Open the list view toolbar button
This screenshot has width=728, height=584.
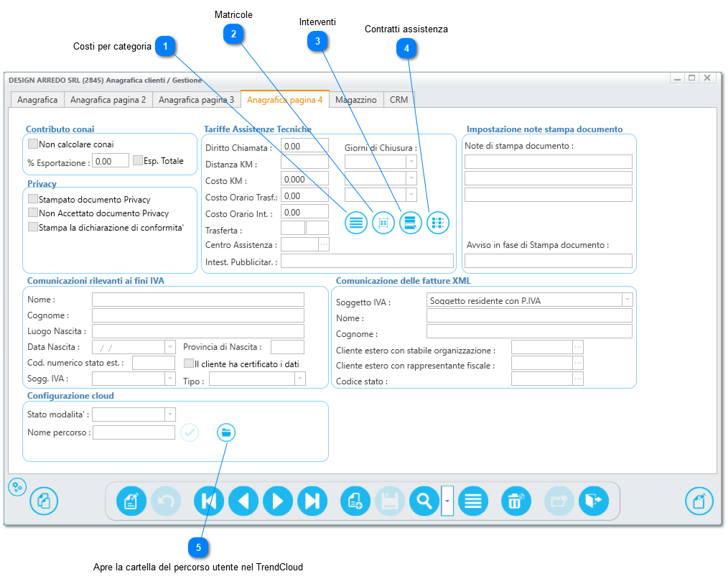click(x=473, y=501)
